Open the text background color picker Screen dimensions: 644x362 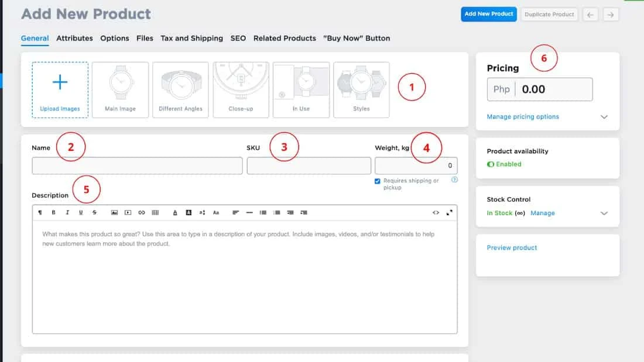pyautogui.click(x=189, y=213)
